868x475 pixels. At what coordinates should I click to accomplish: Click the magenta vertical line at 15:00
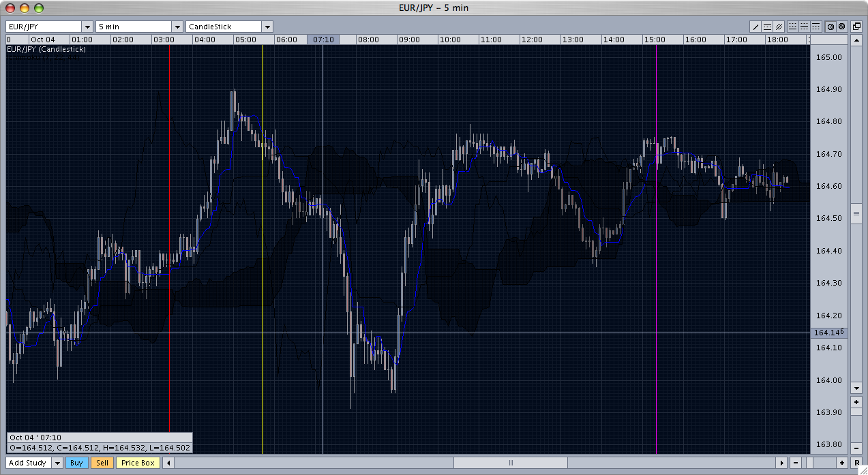[656, 249]
